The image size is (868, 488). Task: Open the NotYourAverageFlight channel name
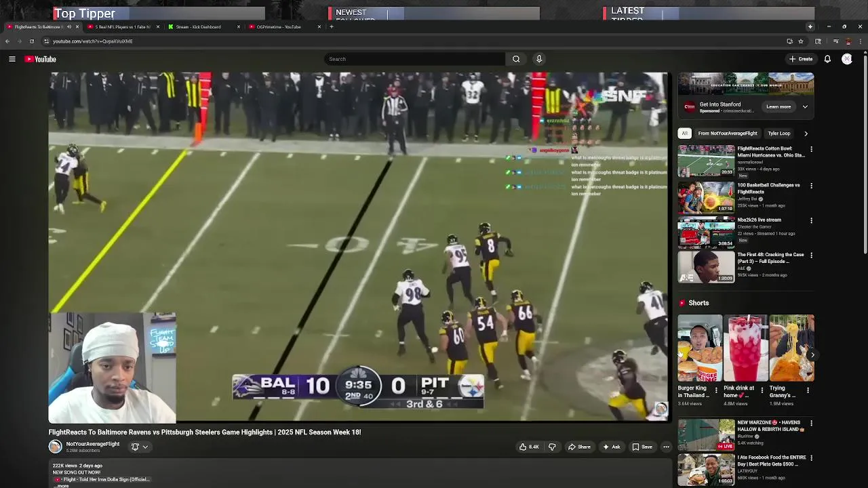point(93,444)
